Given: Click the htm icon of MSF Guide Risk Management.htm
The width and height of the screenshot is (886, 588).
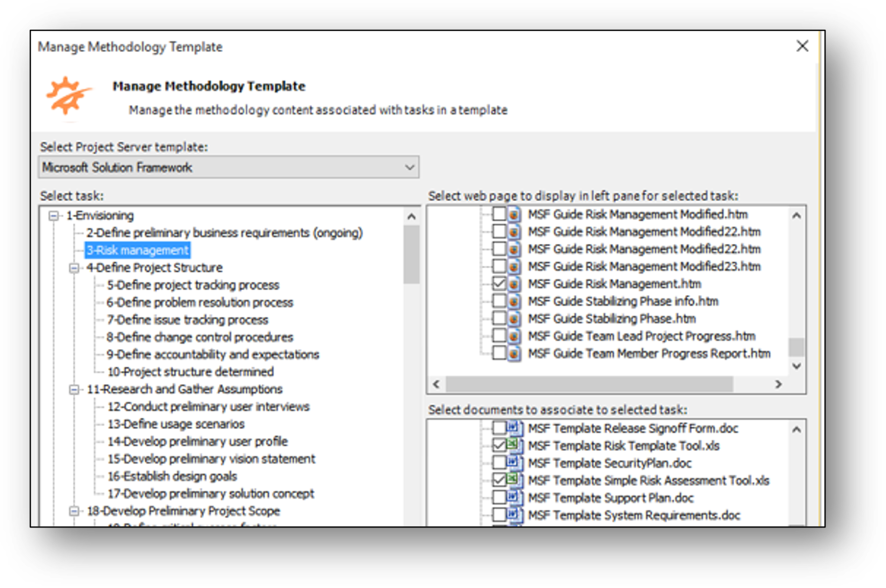Looking at the screenshot, I should 514,284.
